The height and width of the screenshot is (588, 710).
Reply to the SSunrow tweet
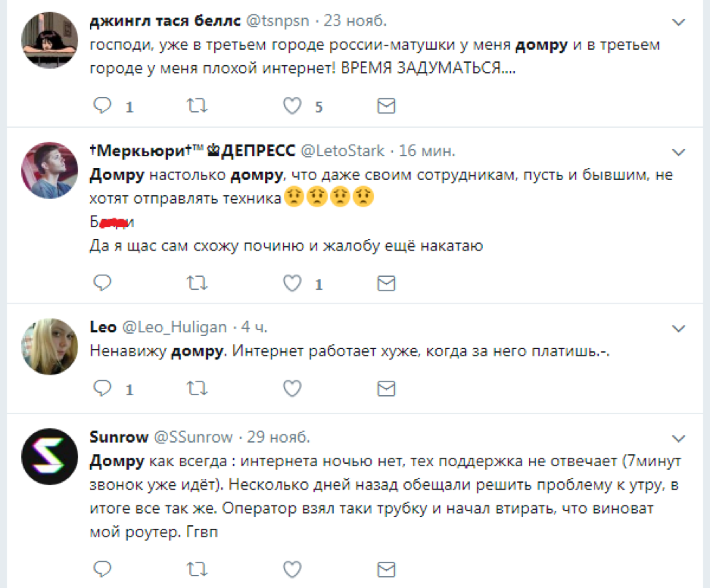[x=102, y=568]
